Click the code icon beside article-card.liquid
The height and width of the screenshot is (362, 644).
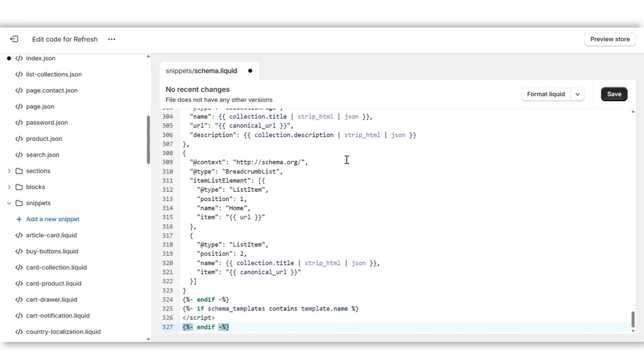[19, 235]
